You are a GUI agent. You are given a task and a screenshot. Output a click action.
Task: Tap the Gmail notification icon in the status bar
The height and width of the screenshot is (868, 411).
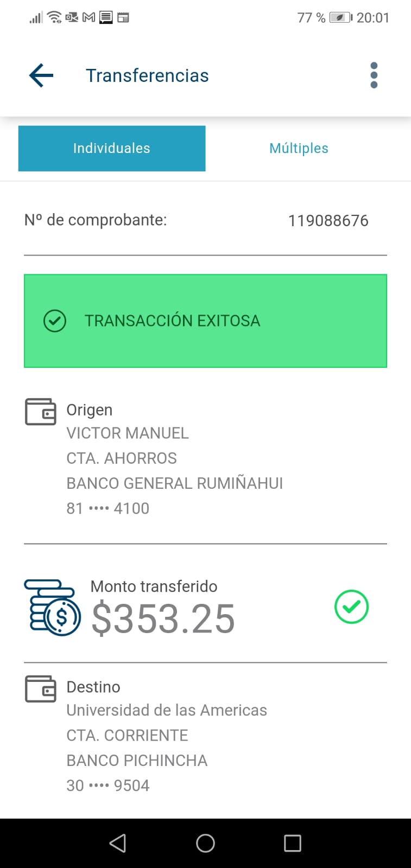click(88, 18)
